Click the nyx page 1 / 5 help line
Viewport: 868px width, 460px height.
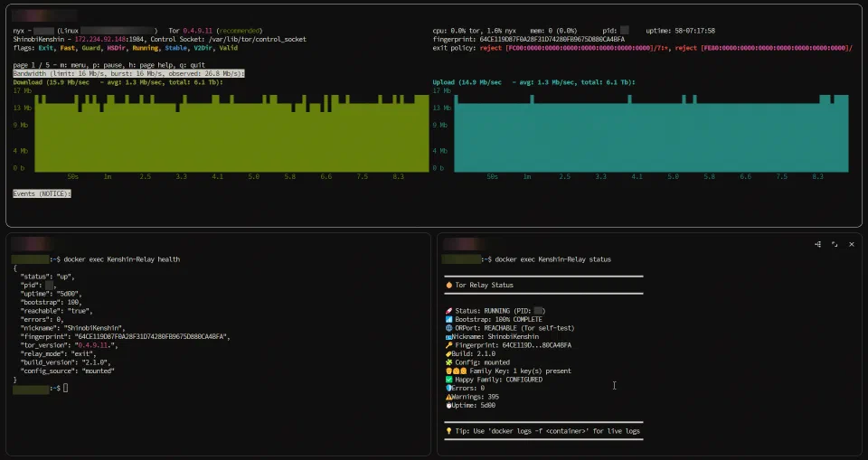click(x=109, y=65)
